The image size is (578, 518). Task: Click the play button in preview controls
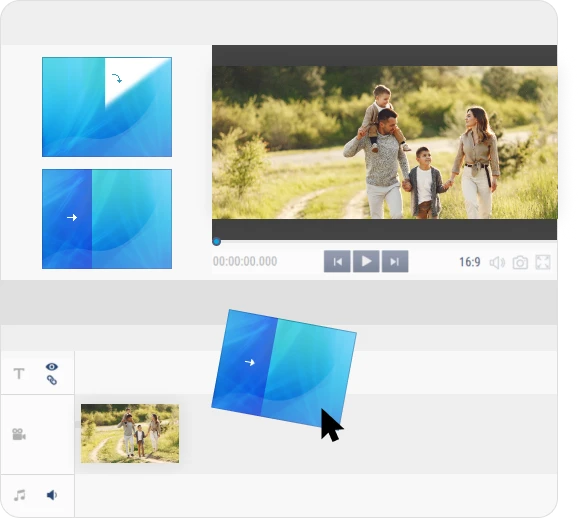pos(366,261)
